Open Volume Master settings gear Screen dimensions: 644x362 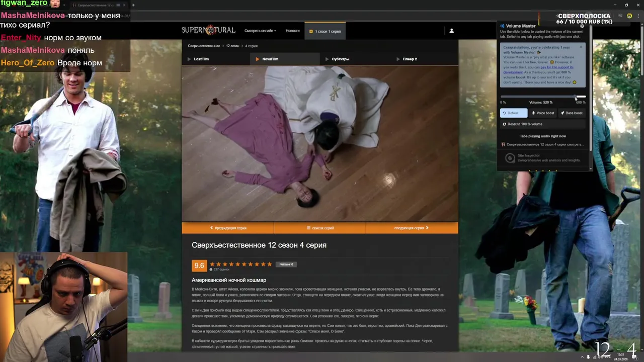pos(582,26)
